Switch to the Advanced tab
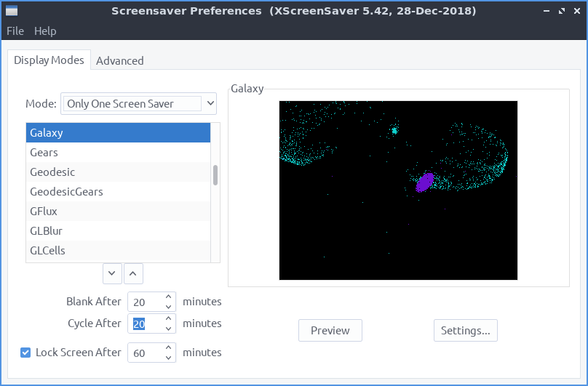Image resolution: width=588 pixels, height=386 pixels. point(120,61)
